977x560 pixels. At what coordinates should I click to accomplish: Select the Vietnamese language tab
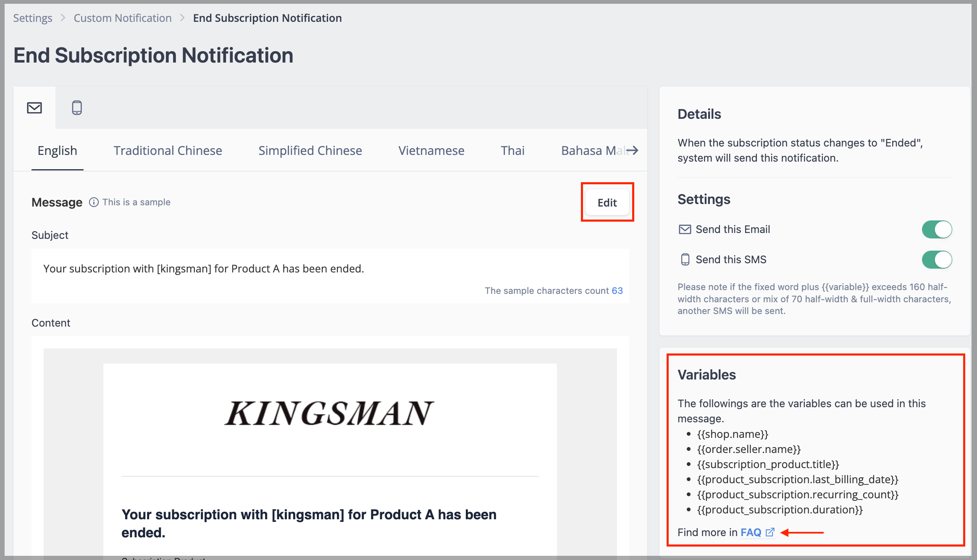pos(431,150)
